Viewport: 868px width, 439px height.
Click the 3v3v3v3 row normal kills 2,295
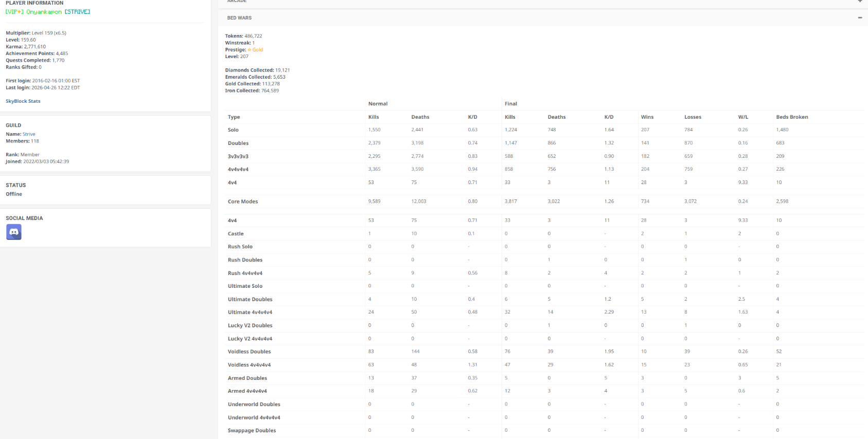(x=375, y=156)
